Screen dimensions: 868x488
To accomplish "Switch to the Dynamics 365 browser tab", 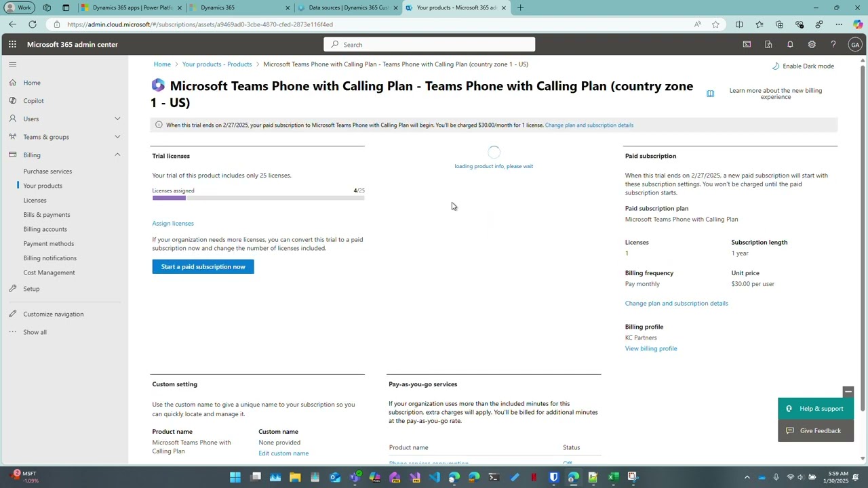I will point(239,7).
